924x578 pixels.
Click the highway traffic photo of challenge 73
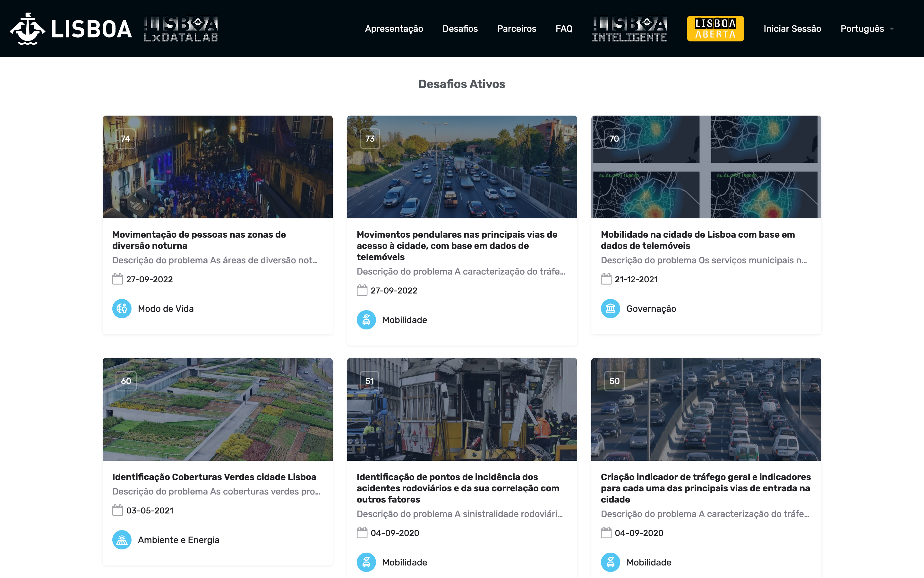pyautogui.click(x=462, y=167)
